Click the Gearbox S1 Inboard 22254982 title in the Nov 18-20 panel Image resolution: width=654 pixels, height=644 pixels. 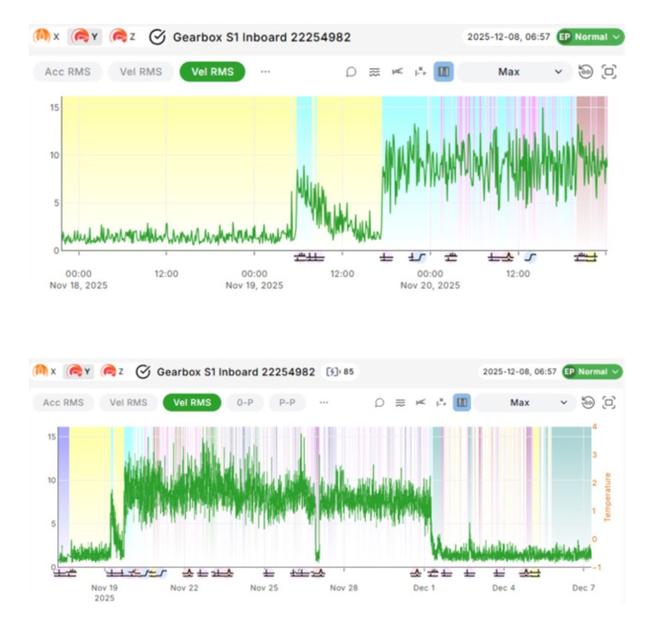262,37
